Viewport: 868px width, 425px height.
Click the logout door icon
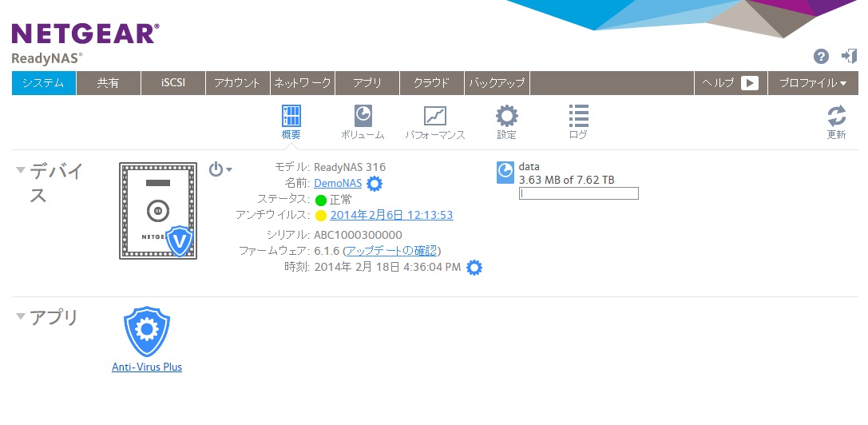pyautogui.click(x=849, y=56)
